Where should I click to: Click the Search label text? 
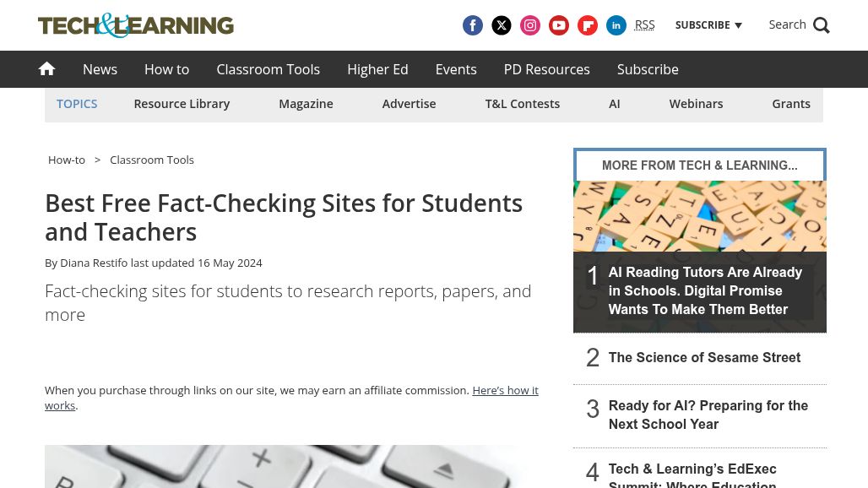[787, 24]
